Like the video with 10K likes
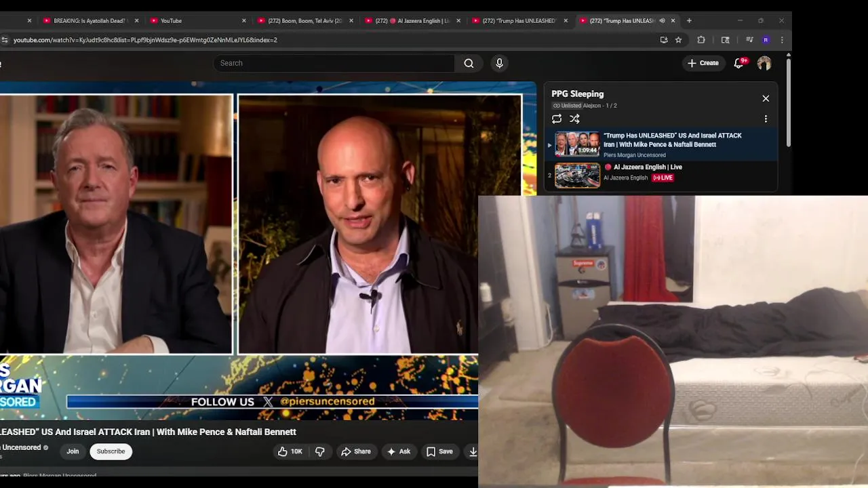The height and width of the screenshot is (488, 868). coord(290,451)
